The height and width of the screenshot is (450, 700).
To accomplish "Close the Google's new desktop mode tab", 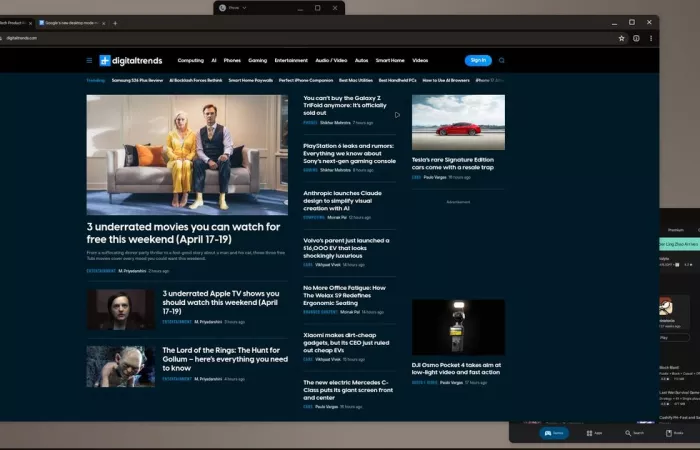I will [104, 23].
